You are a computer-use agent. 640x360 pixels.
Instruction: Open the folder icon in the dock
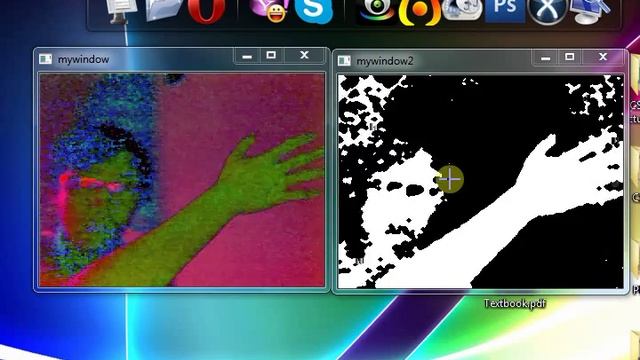[x=164, y=10]
